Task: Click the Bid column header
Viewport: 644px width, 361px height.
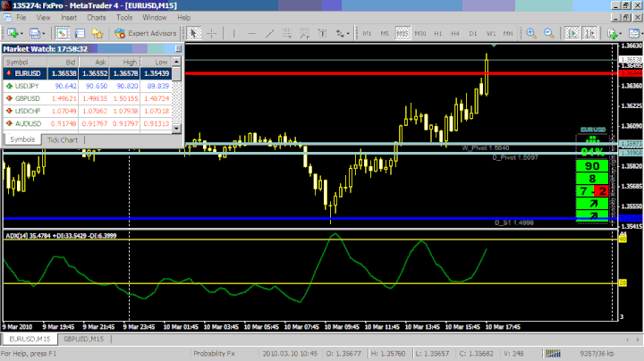Action: point(63,62)
